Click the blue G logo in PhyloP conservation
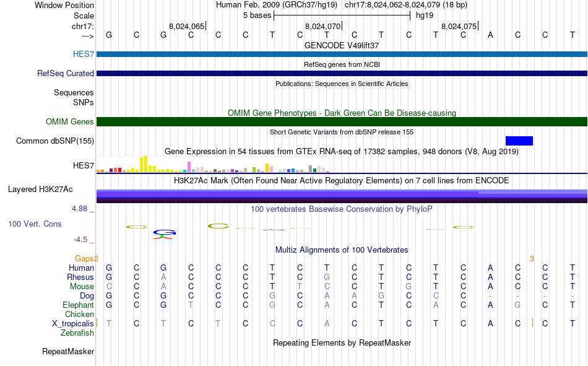This screenshot has width=588, height=366. pyautogui.click(x=164, y=232)
